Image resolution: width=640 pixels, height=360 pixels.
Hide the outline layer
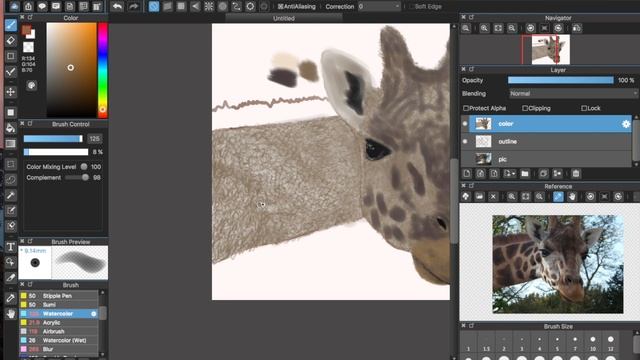[465, 141]
